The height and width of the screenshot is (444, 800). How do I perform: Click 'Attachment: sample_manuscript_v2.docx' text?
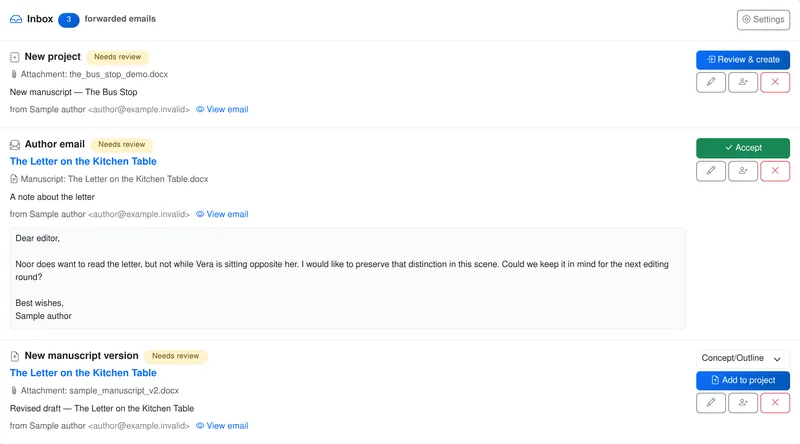[99, 391]
